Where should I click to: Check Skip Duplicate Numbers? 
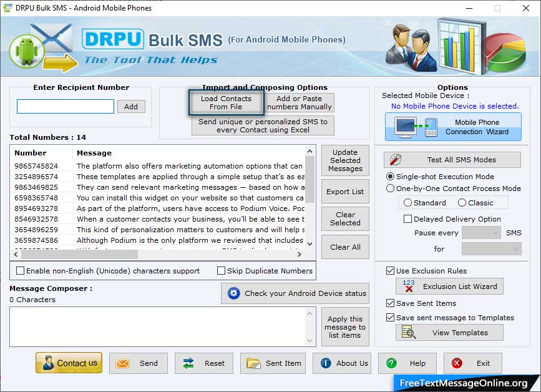[x=221, y=271]
